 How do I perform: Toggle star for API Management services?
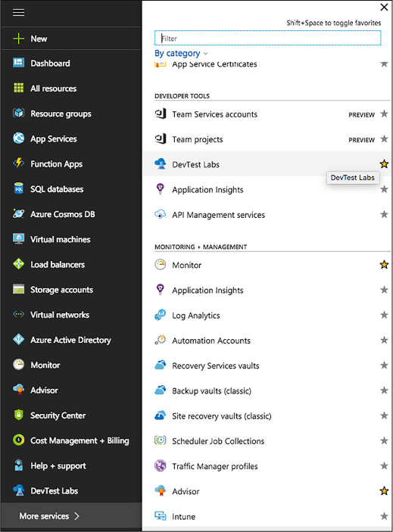[x=384, y=214]
